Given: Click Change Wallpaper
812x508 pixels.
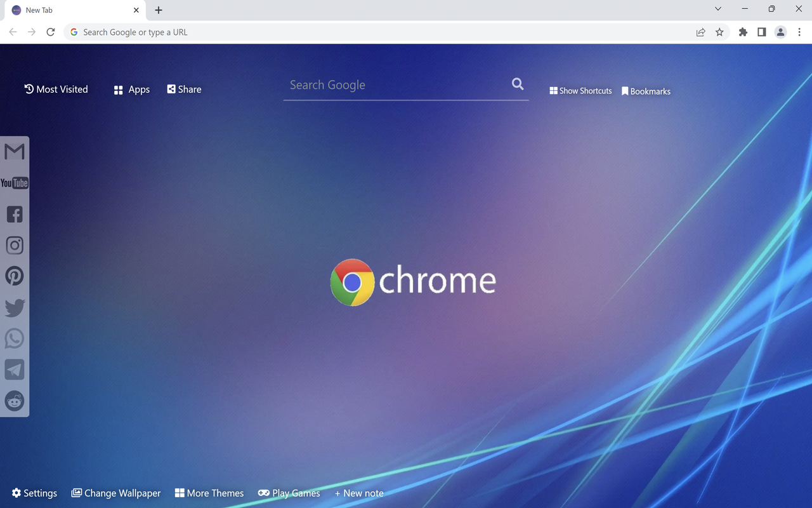Looking at the screenshot, I should (x=116, y=493).
